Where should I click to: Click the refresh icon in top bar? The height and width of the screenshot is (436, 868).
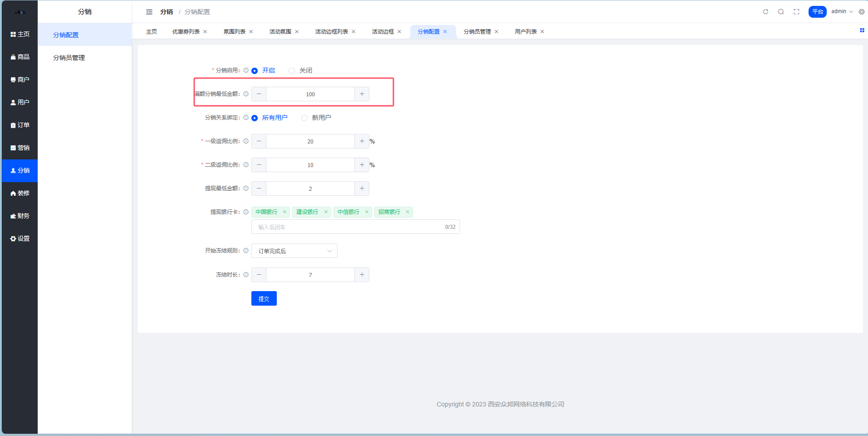[765, 12]
